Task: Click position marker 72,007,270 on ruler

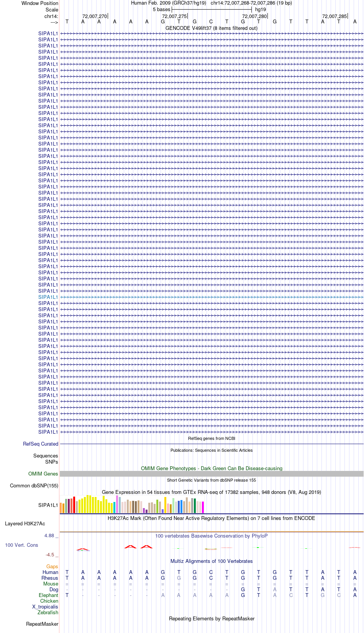Action: [95, 16]
